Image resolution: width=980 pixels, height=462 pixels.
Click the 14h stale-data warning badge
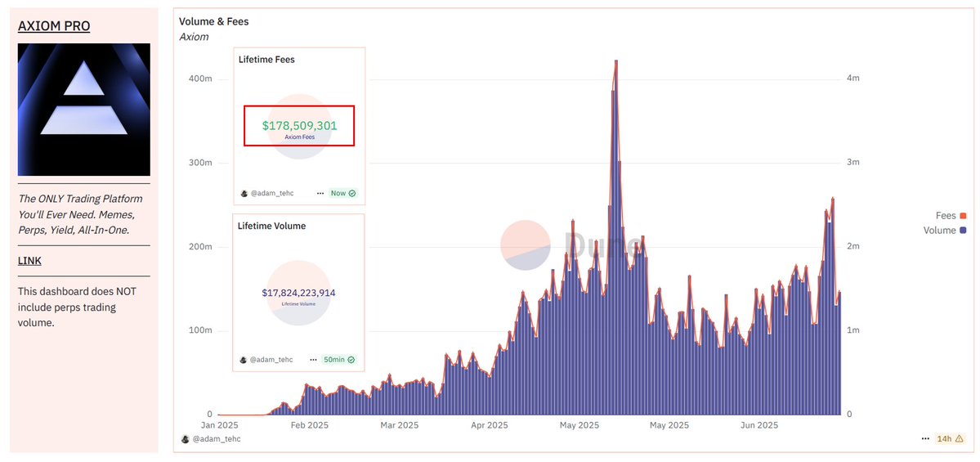tap(950, 439)
